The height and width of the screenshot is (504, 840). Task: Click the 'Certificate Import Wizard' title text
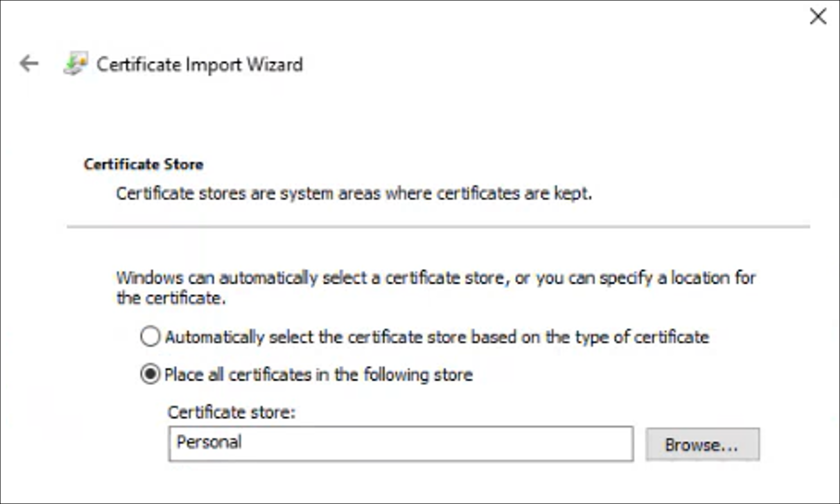click(199, 64)
